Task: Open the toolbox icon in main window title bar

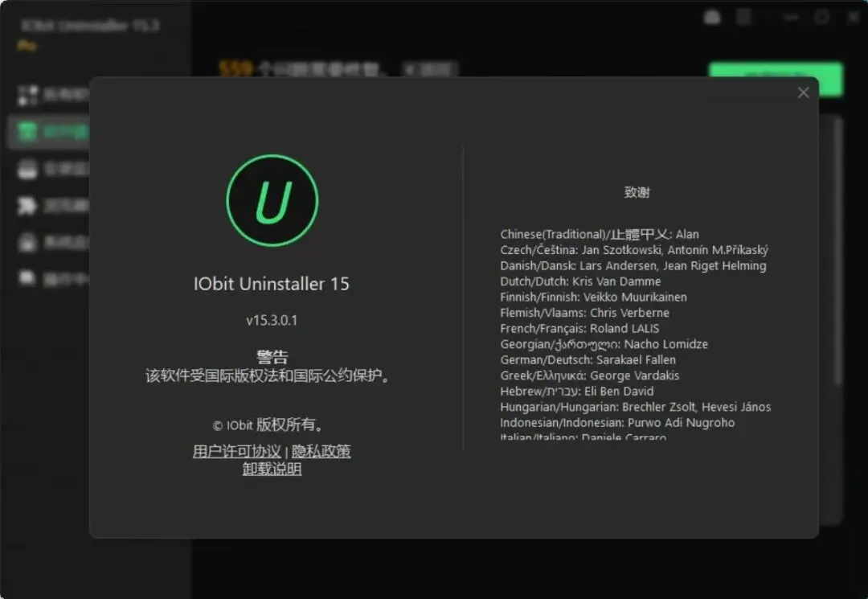Action: [x=712, y=18]
